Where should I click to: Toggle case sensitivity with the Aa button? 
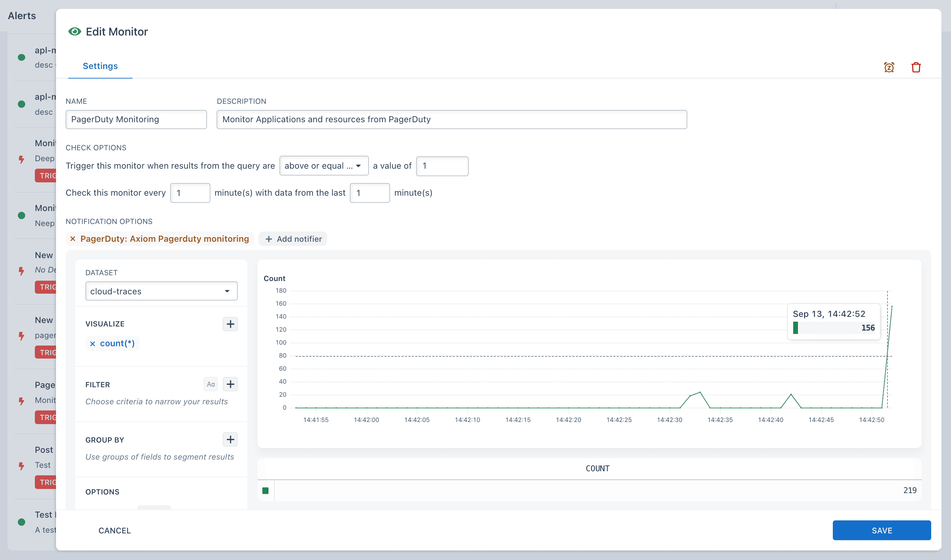210,384
